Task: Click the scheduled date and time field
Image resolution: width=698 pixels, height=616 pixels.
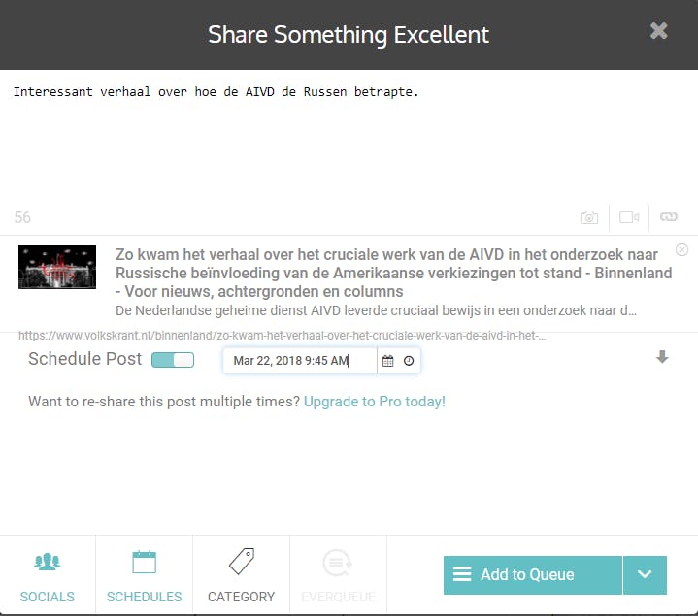Action: (x=299, y=361)
